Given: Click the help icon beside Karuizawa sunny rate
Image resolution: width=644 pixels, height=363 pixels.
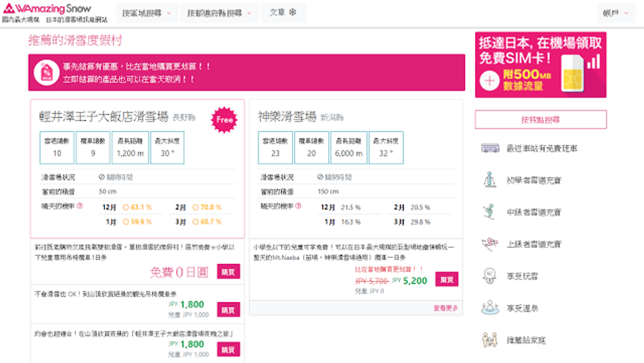Looking at the screenshot, I should pos(80,206).
